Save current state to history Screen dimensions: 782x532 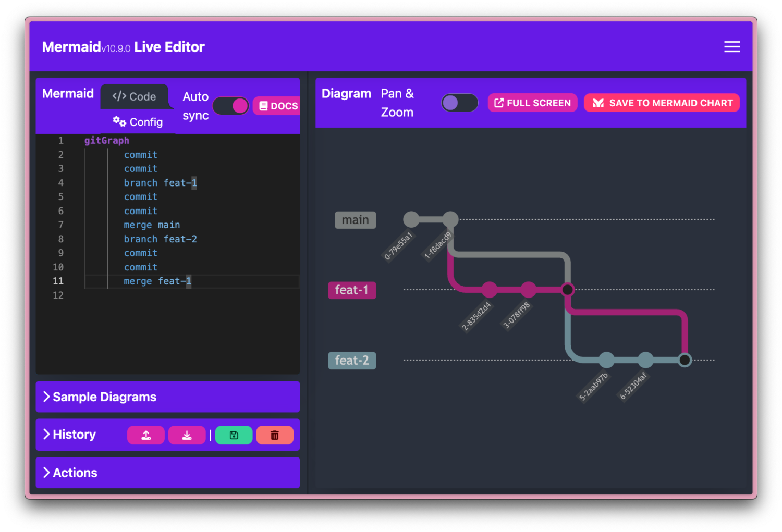click(234, 435)
